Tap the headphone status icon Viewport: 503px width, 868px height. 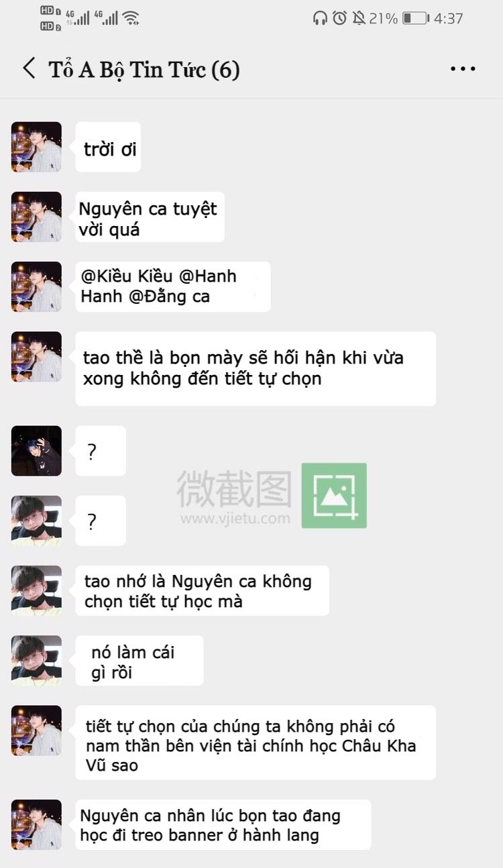[320, 18]
